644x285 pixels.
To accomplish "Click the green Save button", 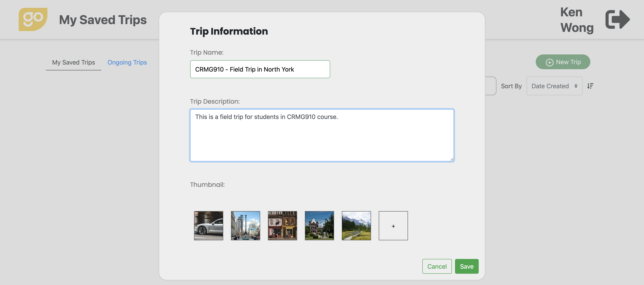I will 467,267.
